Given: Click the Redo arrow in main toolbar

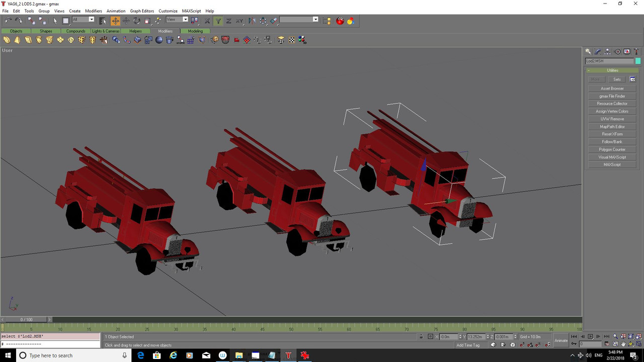Looking at the screenshot, I should [19, 21].
